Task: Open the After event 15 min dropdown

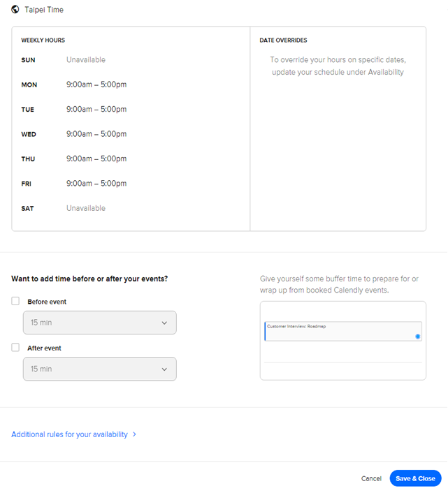Action: pos(99,369)
